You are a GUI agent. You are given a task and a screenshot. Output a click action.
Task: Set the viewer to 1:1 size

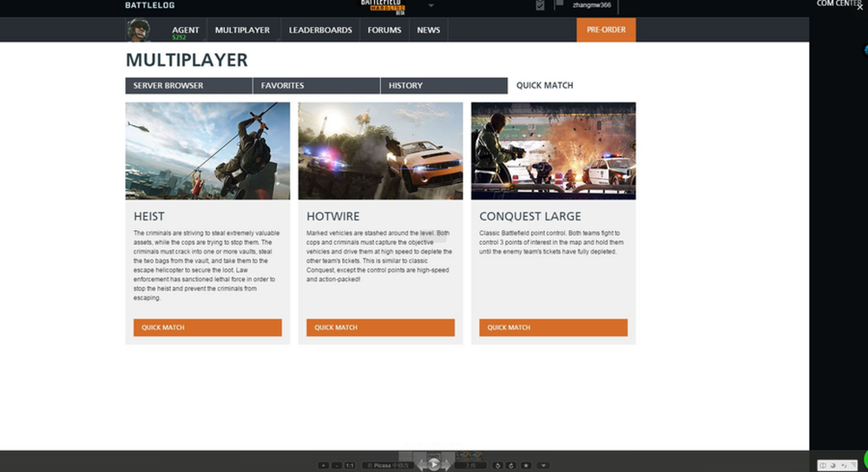coord(350,465)
